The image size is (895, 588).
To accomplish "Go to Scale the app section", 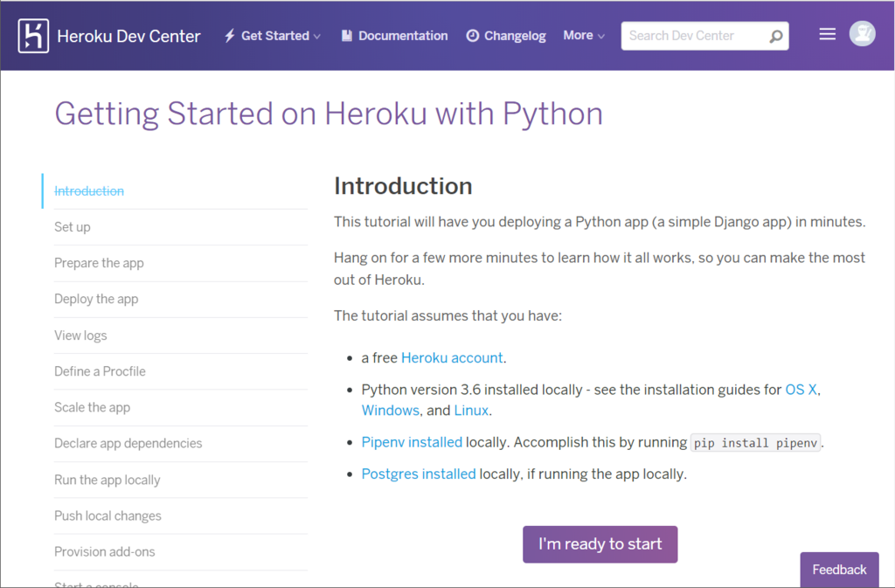I will 92,407.
